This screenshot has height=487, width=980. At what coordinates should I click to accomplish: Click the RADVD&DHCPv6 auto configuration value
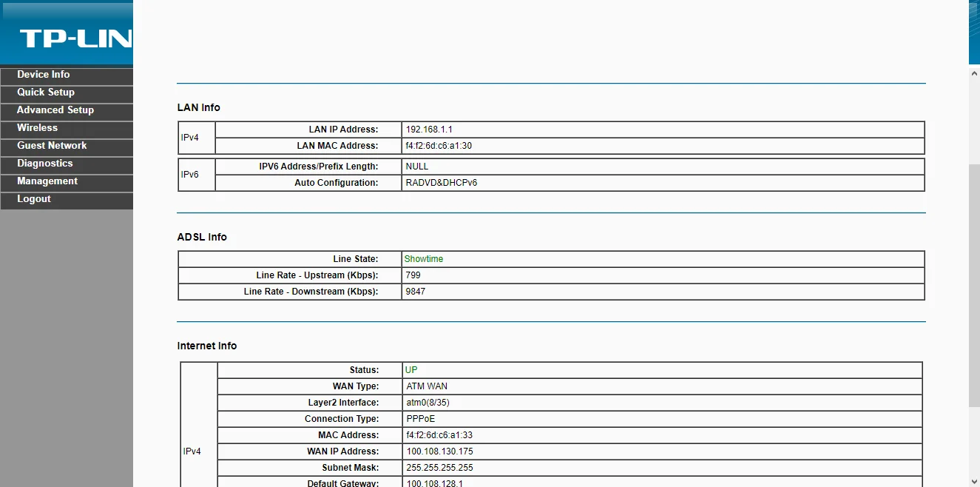[442, 183]
